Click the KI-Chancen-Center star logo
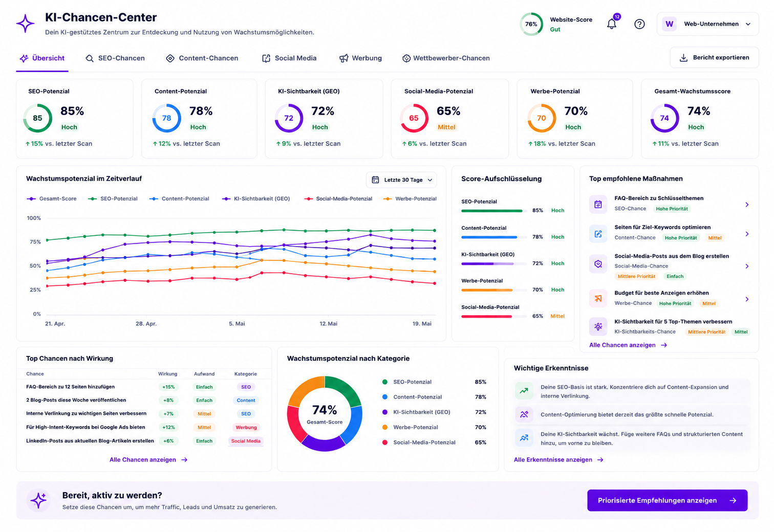 tap(25, 24)
